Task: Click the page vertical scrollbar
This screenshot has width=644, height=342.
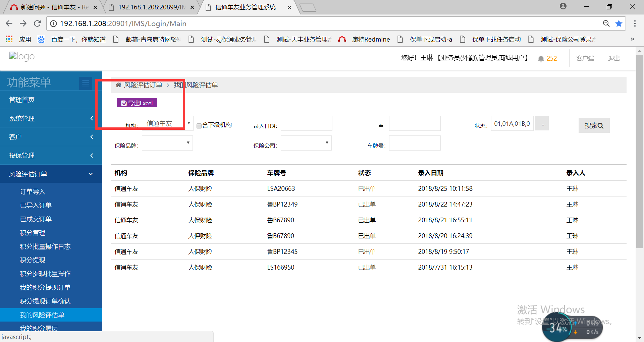Action: pos(639,151)
